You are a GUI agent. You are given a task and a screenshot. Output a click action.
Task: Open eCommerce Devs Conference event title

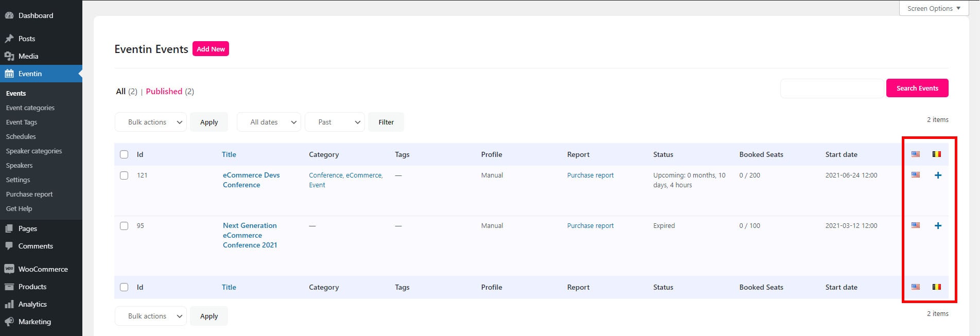point(251,180)
